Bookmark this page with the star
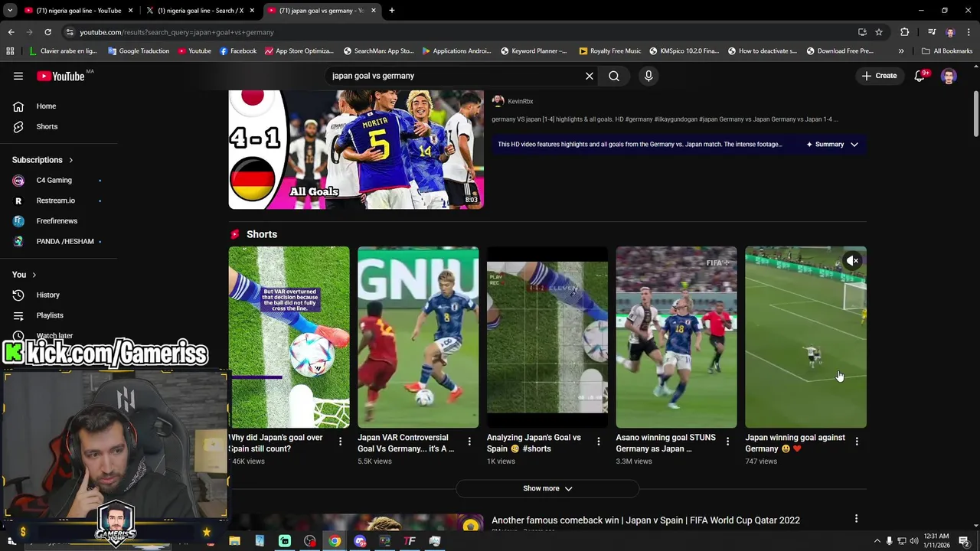980x551 pixels. [x=879, y=32]
